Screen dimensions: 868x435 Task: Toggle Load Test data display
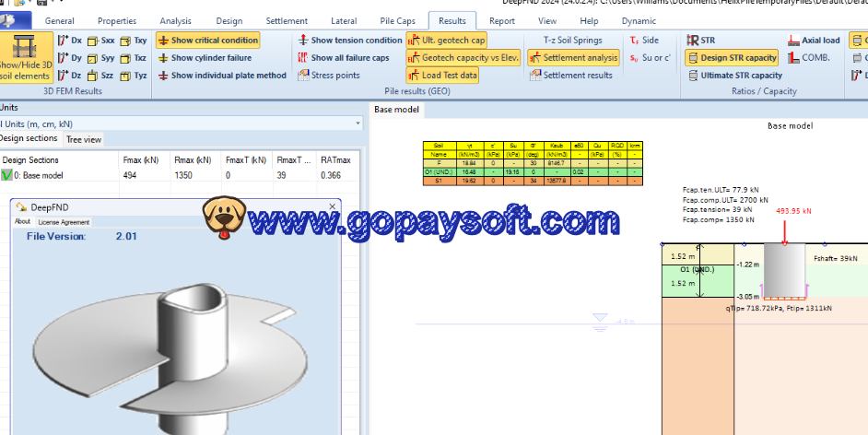pyautogui.click(x=442, y=76)
